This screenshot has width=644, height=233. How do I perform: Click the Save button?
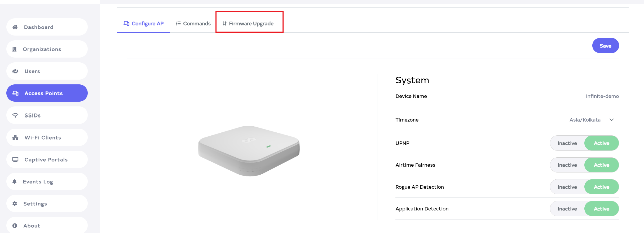point(605,46)
